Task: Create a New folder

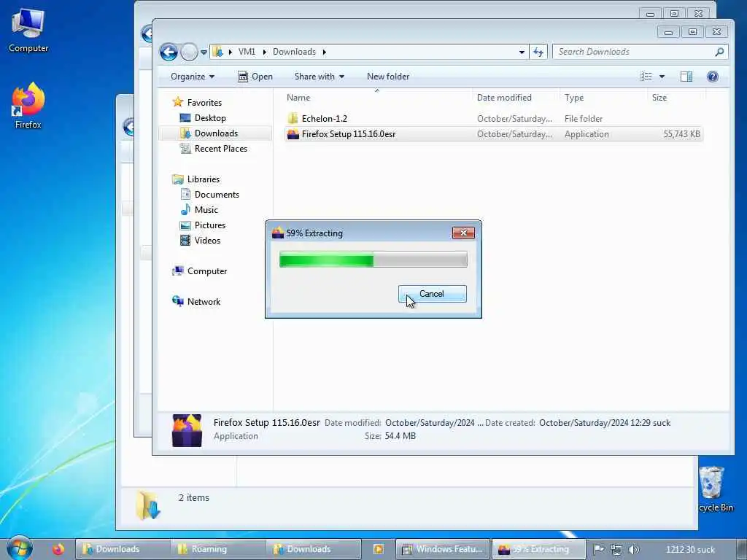Action: point(388,77)
